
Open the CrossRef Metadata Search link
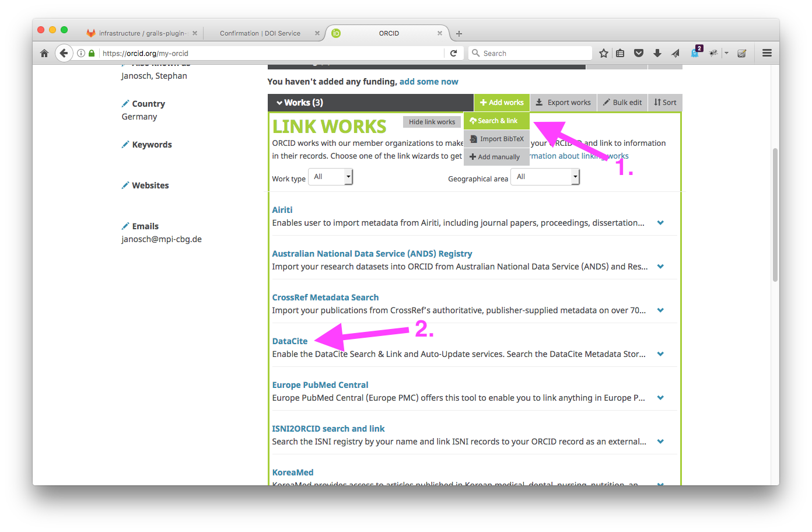325,297
